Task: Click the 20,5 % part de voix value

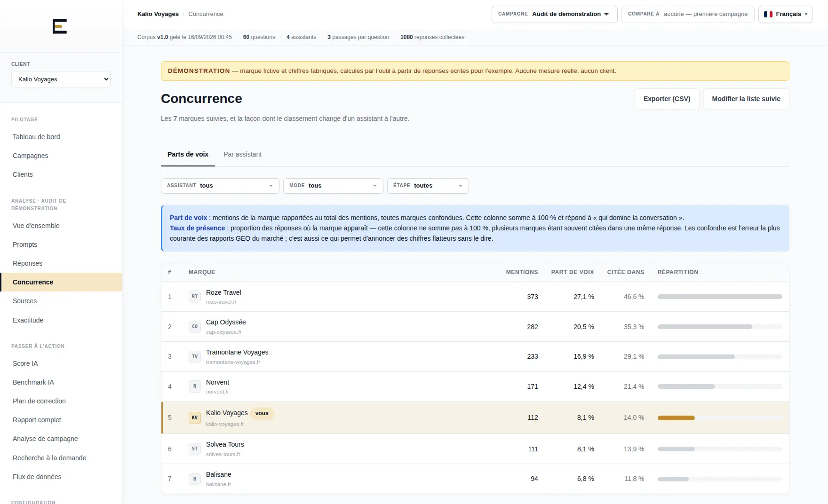Action: pos(584,327)
